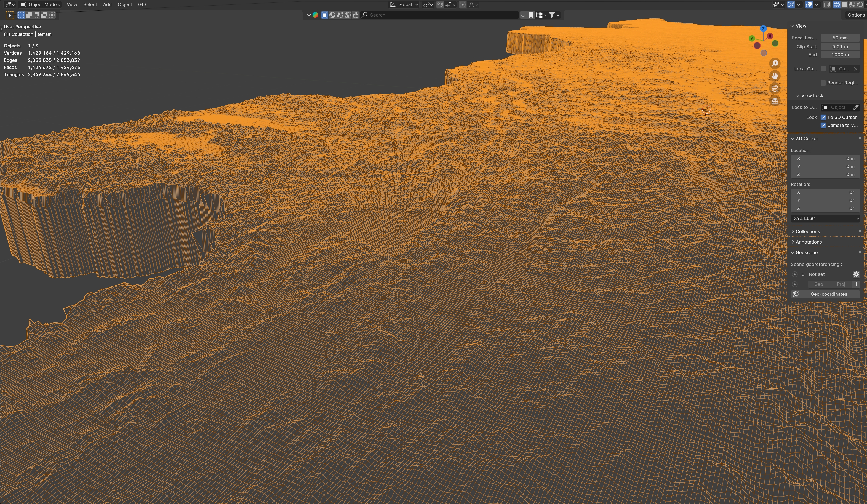Expand the Collections panel
The image size is (867, 504).
[807, 231]
